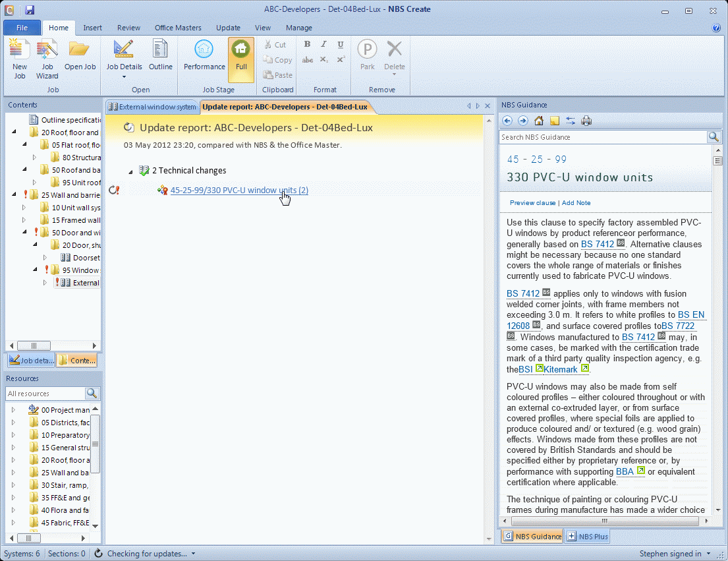Screen dimensions: 728x561
Task: Open the Print icon in NBS Guidance panel
Action: [586, 121]
